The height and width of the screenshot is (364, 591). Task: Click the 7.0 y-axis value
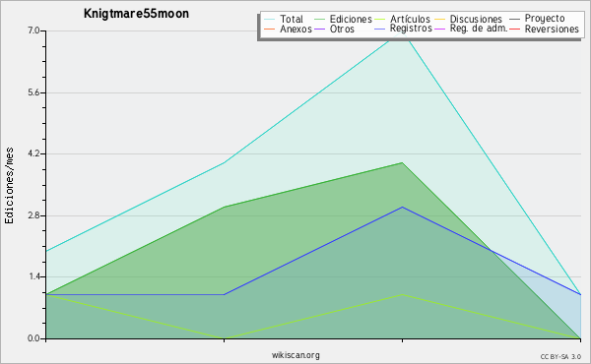point(33,30)
